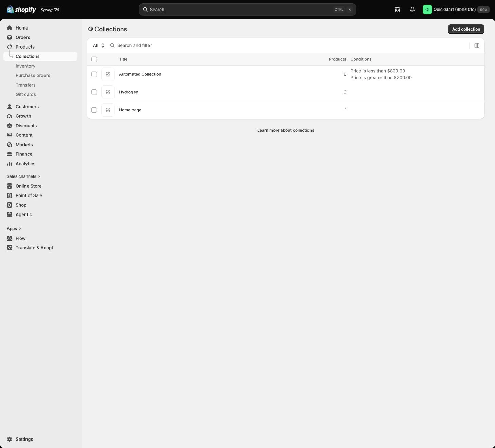
Task: Click the Collections heading tag icon
Action: (x=90, y=29)
